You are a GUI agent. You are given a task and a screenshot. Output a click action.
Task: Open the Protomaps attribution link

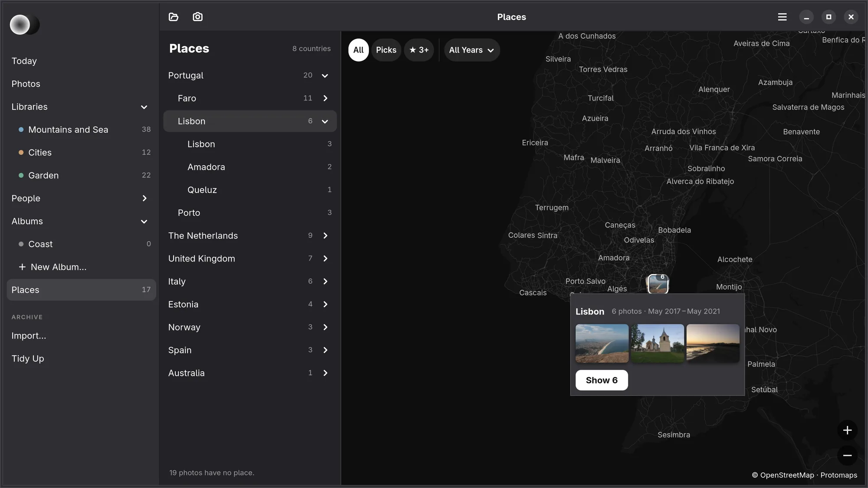click(838, 475)
